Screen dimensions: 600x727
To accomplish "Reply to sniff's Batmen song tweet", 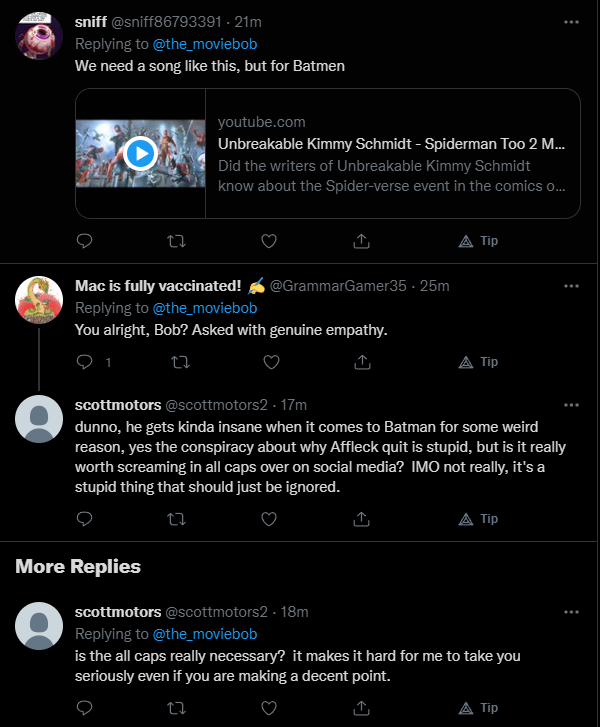I will coord(85,241).
